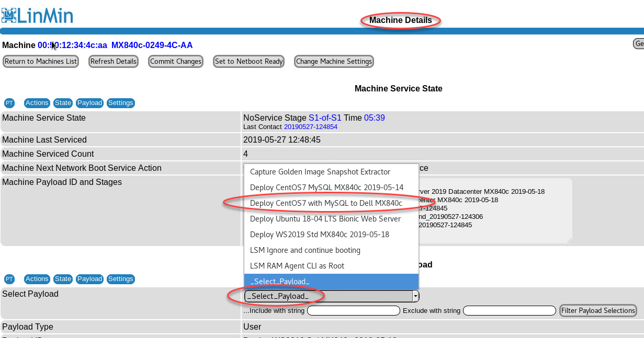Select Deploy CentOS7 with MySQL to Dell MX840c
The height and width of the screenshot is (338, 644).
[x=326, y=203]
